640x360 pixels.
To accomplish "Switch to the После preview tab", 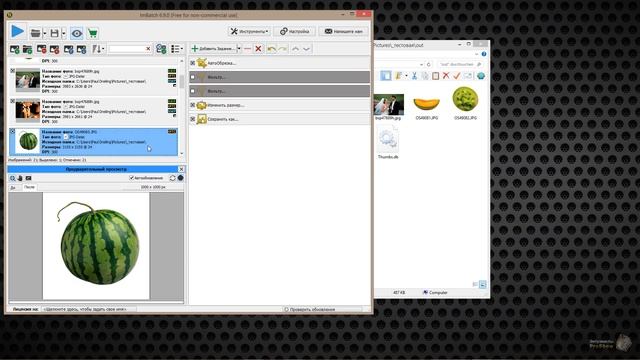I will point(29,187).
